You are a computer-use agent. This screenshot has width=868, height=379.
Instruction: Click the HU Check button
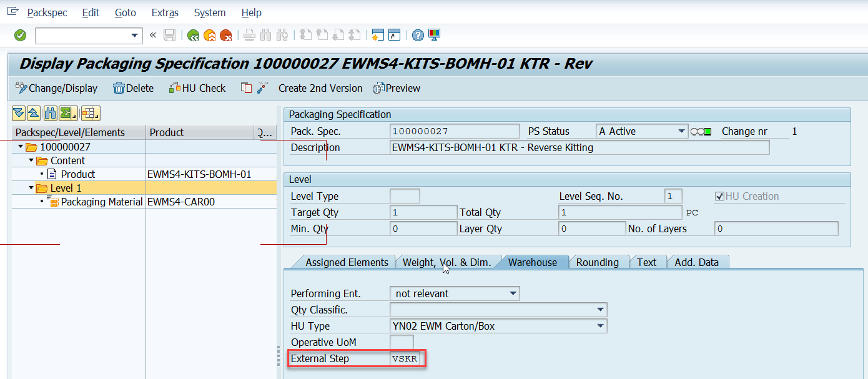197,88
